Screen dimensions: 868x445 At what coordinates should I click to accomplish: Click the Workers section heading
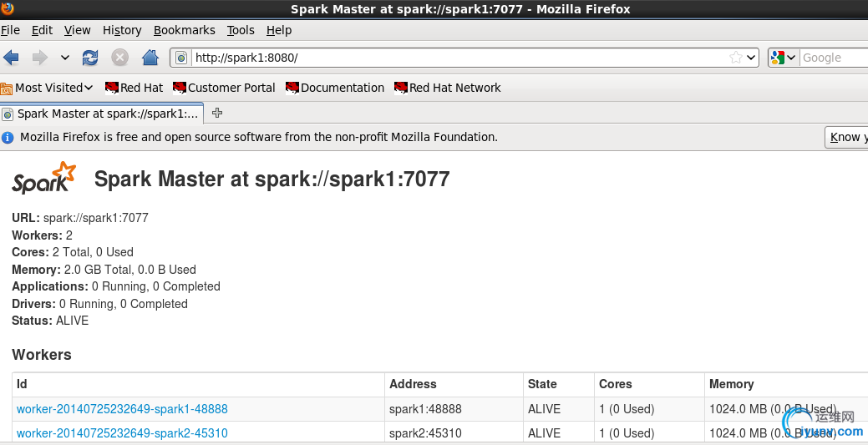point(42,355)
